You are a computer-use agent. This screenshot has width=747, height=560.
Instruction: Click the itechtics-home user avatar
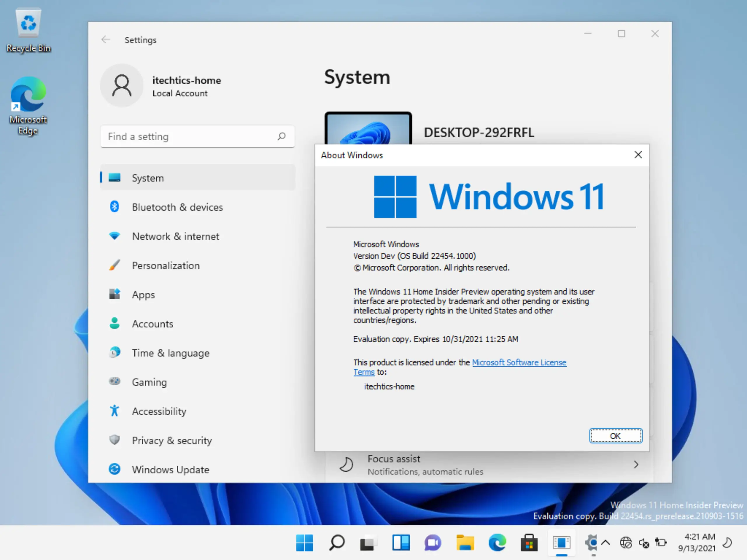(122, 86)
